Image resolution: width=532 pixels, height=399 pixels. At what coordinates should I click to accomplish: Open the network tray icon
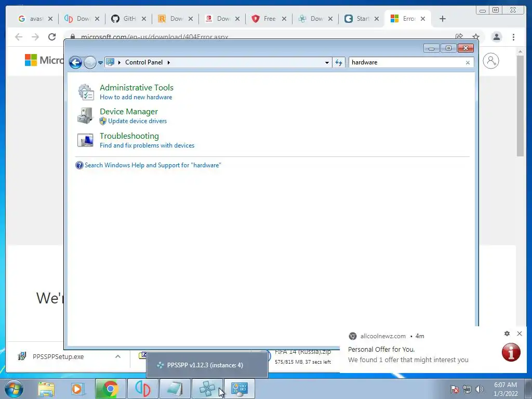tap(467, 389)
